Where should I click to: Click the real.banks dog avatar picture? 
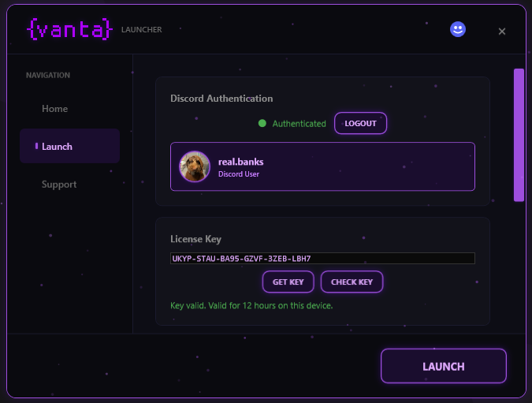[195, 166]
